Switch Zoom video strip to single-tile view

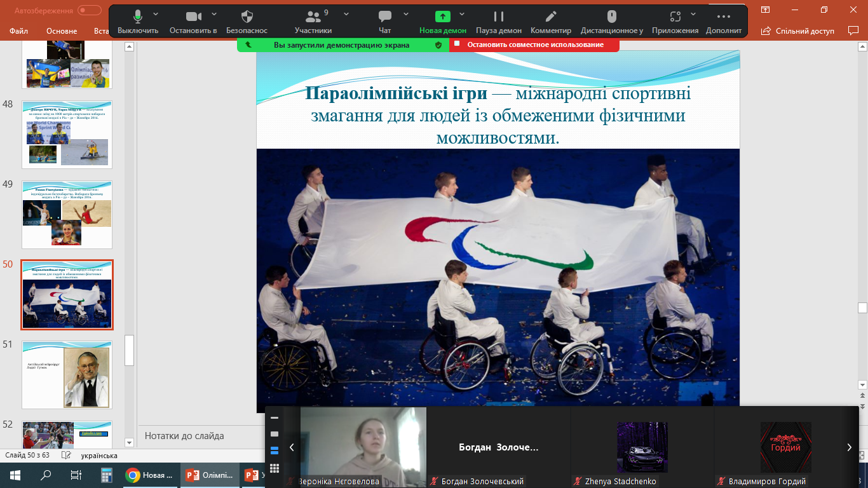[275, 434]
